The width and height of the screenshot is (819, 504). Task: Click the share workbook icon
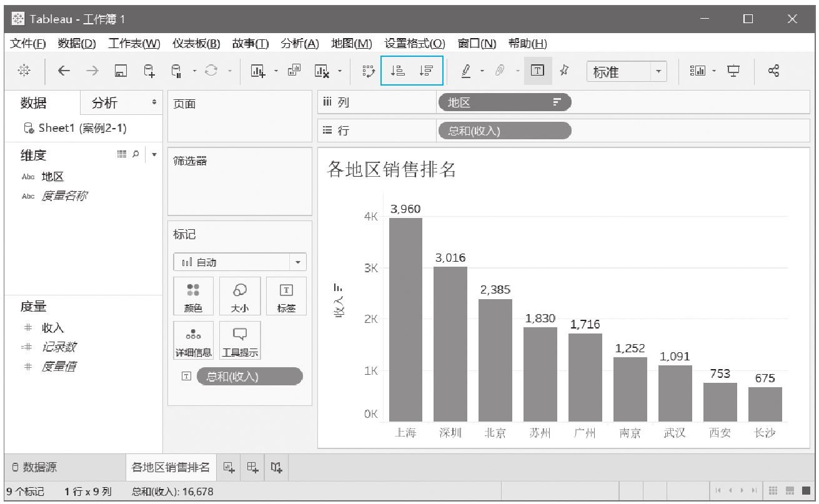[773, 71]
